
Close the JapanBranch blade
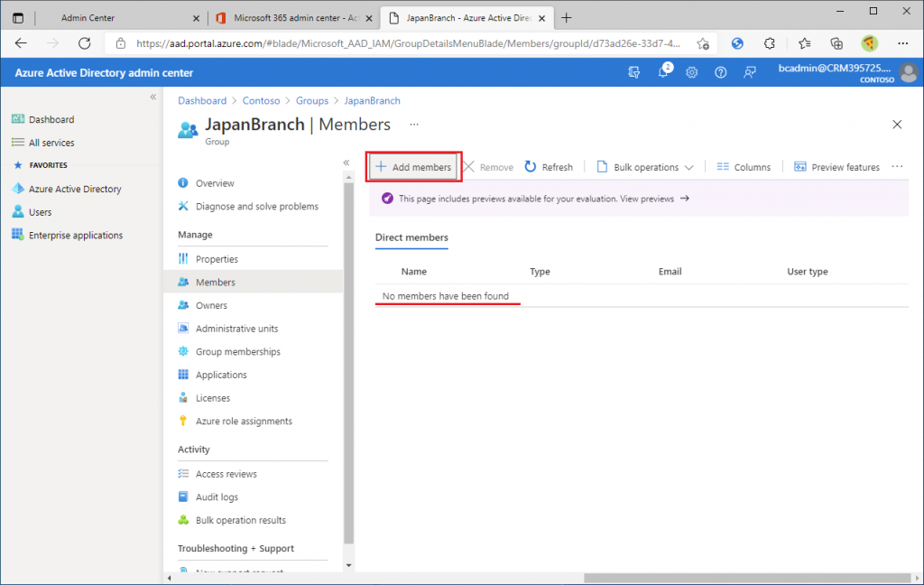[x=897, y=125]
